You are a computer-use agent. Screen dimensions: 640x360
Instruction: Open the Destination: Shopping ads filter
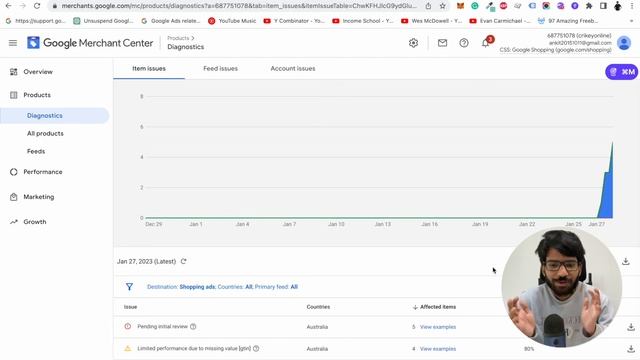181,287
